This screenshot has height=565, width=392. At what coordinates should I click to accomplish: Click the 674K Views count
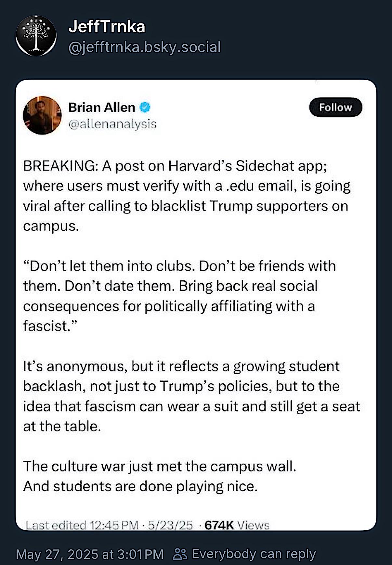(x=237, y=525)
